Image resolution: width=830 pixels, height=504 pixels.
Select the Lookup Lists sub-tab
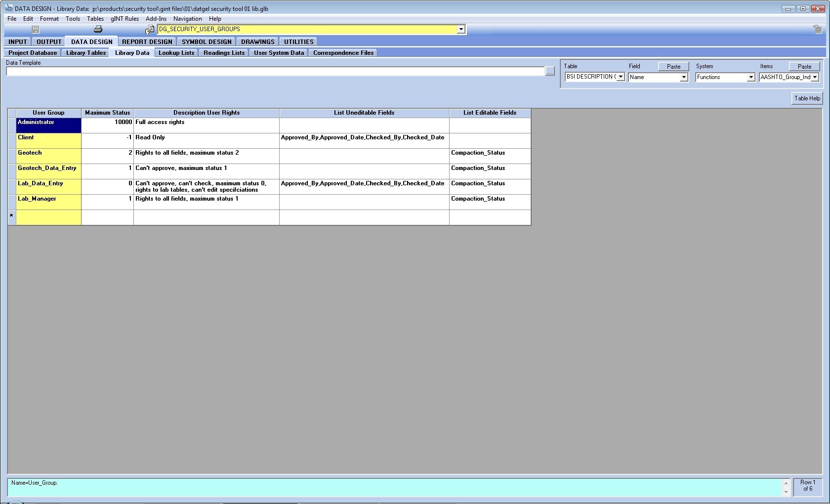pyautogui.click(x=176, y=53)
